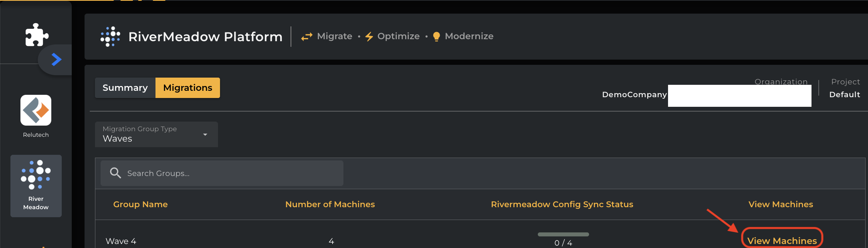The height and width of the screenshot is (248, 868).
Task: Click the Modernize lightbulb icon
Action: 436,36
